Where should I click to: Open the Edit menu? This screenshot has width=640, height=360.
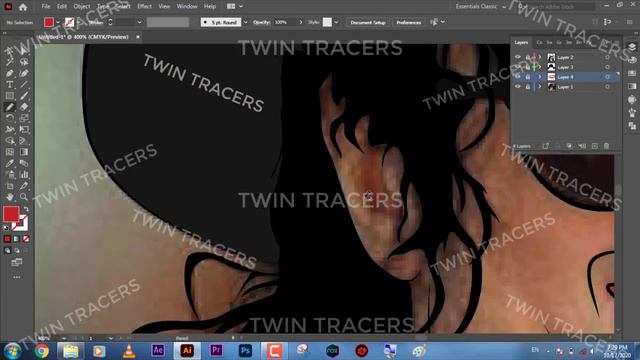tap(62, 7)
